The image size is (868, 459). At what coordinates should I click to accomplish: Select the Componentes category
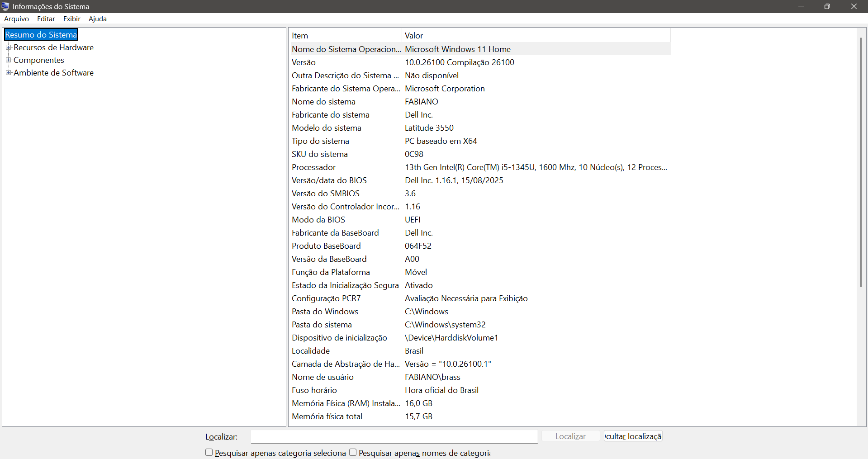[x=39, y=60]
